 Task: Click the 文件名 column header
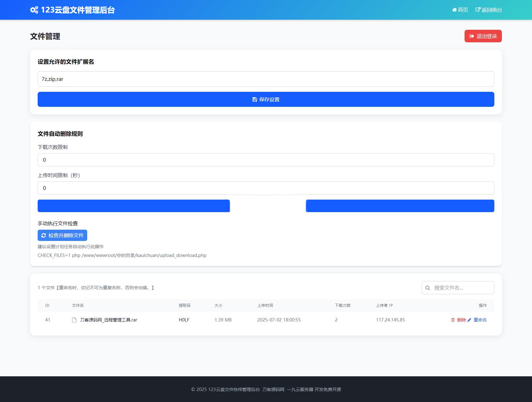pyautogui.click(x=78, y=305)
